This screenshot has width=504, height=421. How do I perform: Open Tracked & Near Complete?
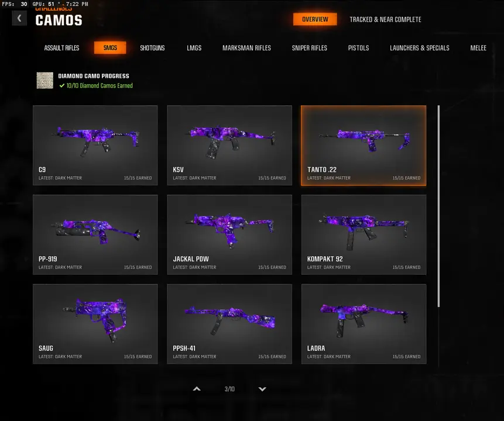click(x=385, y=20)
